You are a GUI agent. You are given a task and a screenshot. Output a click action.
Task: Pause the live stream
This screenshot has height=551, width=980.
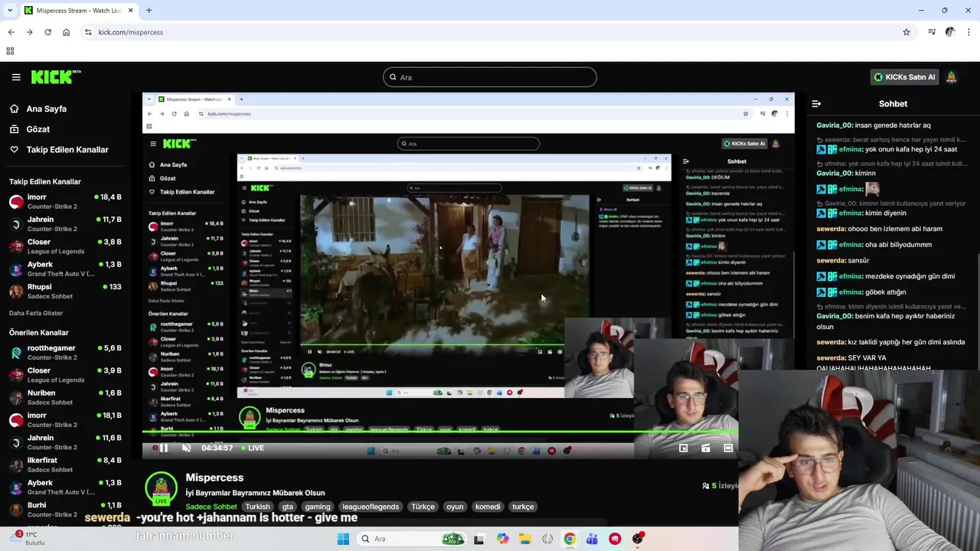tap(163, 448)
